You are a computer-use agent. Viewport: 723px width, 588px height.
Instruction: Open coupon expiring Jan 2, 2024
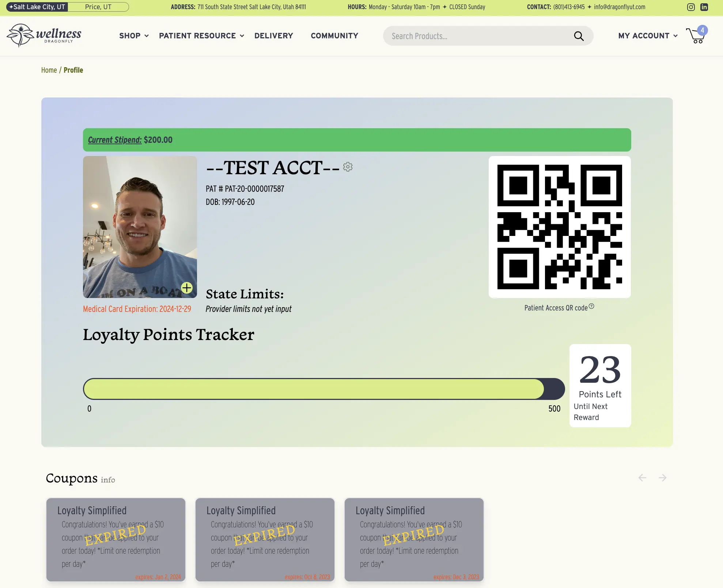pos(116,539)
